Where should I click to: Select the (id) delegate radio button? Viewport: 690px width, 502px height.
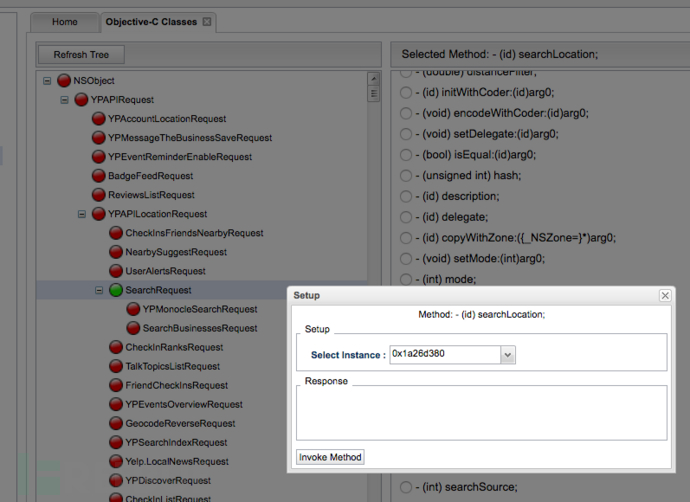406,217
